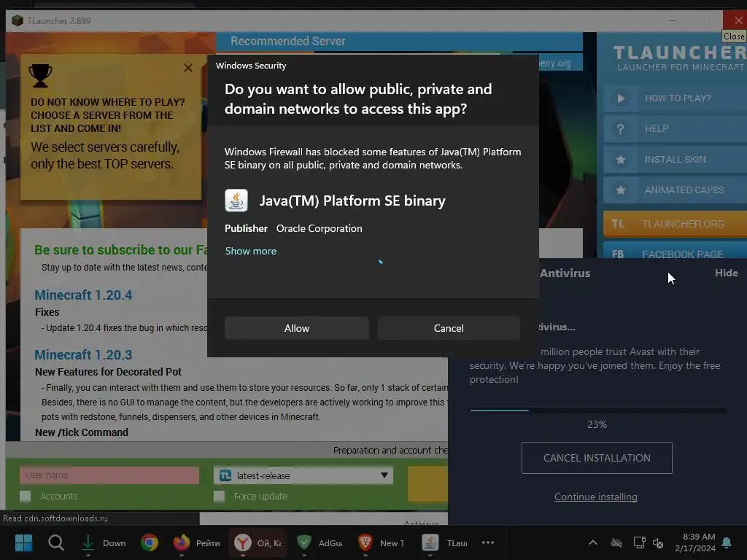Viewport: 747px width, 560px height.
Task: Click the star icon beside ANIMATED CAPES
Action: (x=621, y=190)
